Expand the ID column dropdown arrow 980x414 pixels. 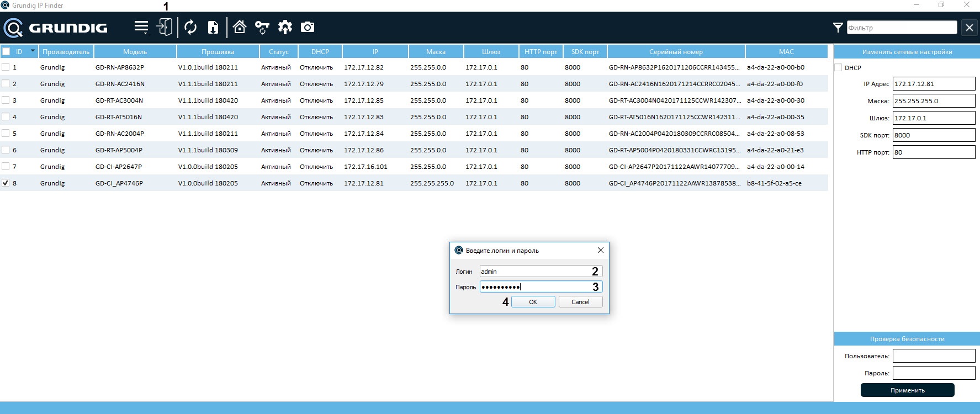click(x=33, y=51)
